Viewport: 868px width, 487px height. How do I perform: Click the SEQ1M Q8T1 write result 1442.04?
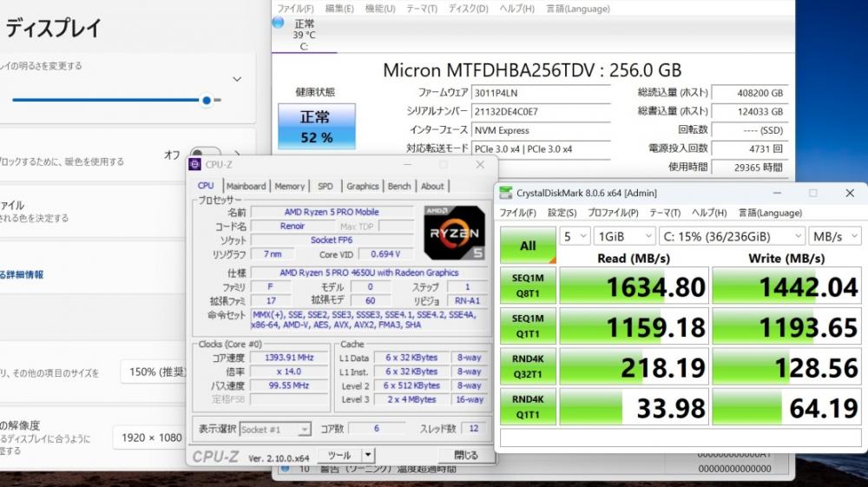(x=786, y=286)
